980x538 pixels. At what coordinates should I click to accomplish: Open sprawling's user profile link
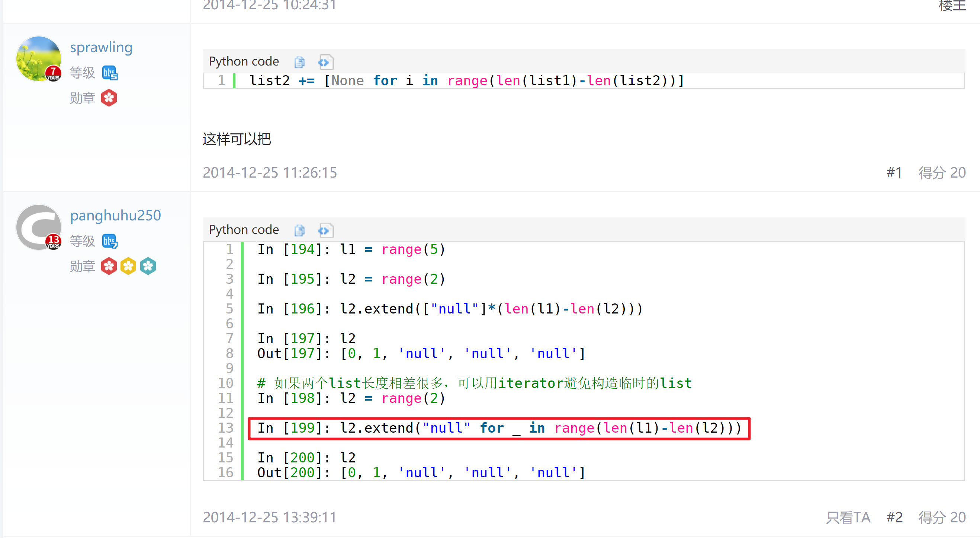click(x=101, y=47)
